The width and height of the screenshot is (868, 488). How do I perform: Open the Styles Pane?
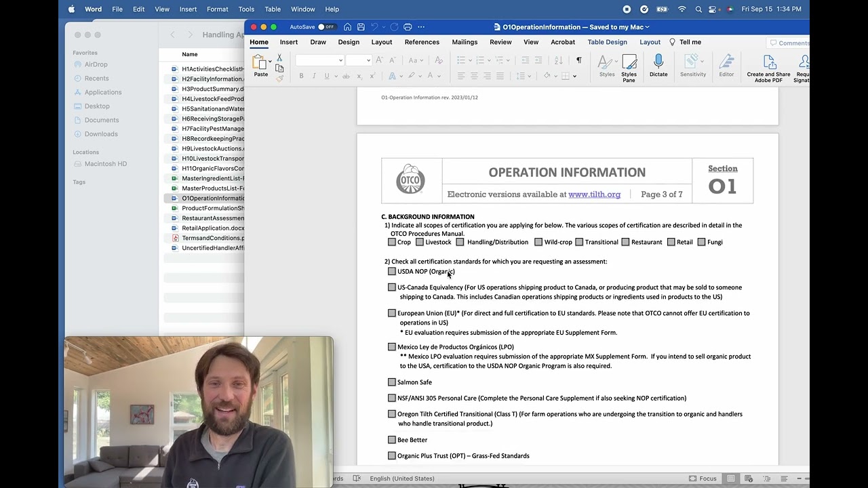point(629,68)
